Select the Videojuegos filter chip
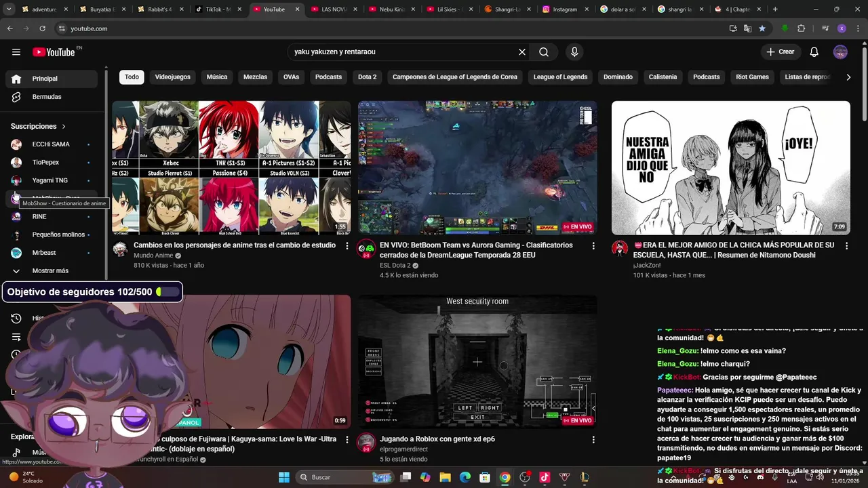 (173, 77)
